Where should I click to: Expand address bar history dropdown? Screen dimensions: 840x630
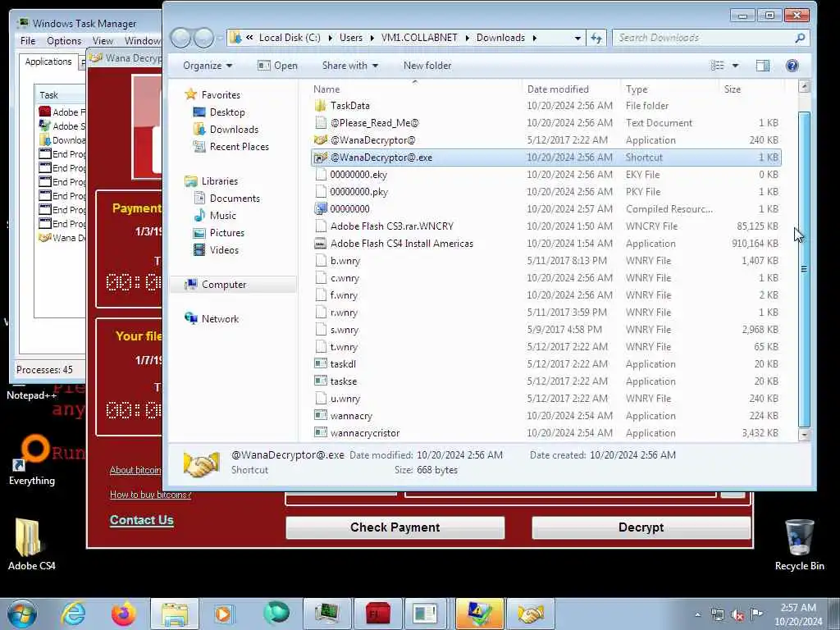(x=577, y=38)
